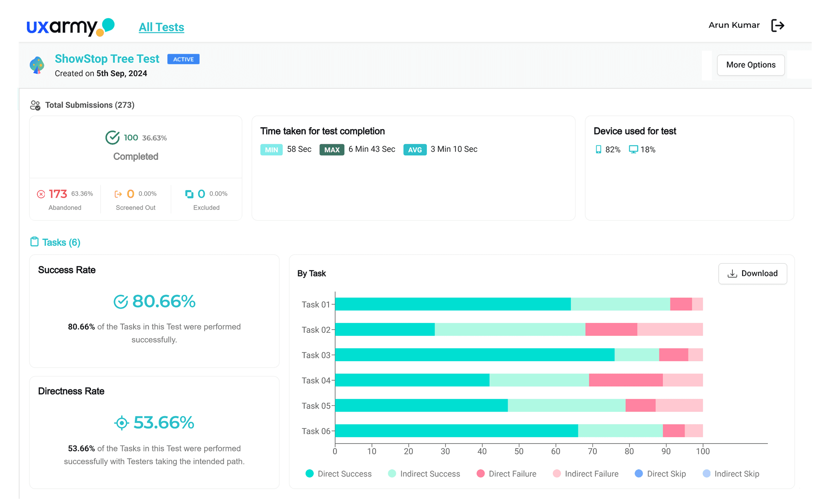Click Task 01 direct success bar segment
This screenshot has width=829, height=504.
point(453,304)
